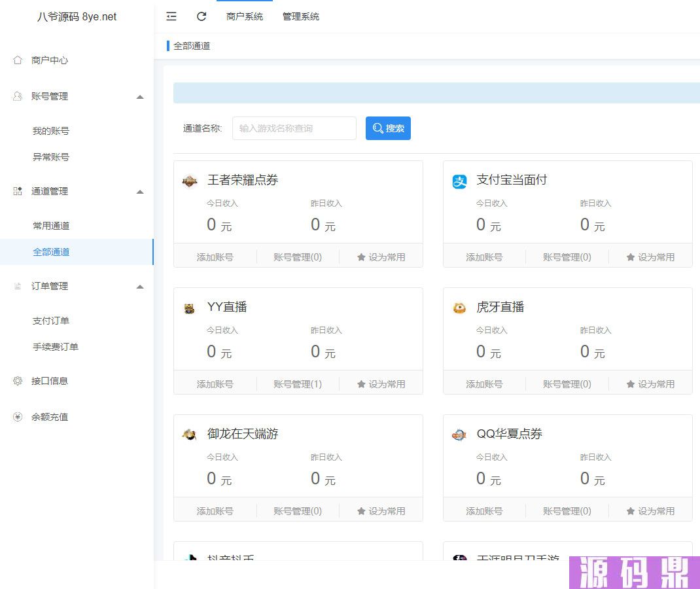This screenshot has height=589, width=700.
Task: Click the 支付宝当面付 card title
Action: pyautogui.click(x=512, y=180)
